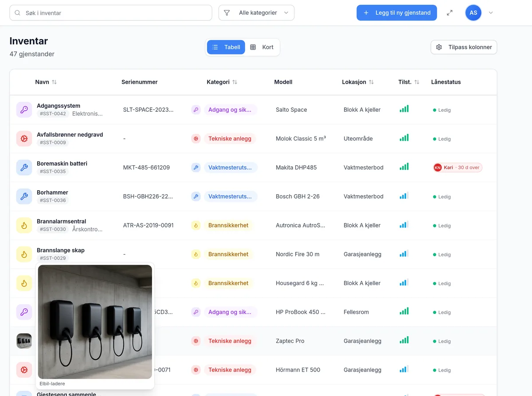The width and height of the screenshot is (532, 396).
Task: Click the fullscreen expand icon
Action: pos(450,13)
